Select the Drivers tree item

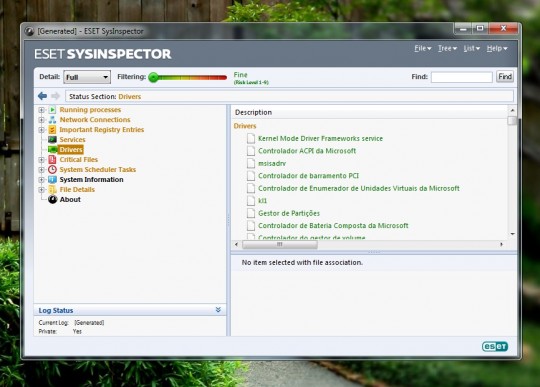click(x=71, y=149)
